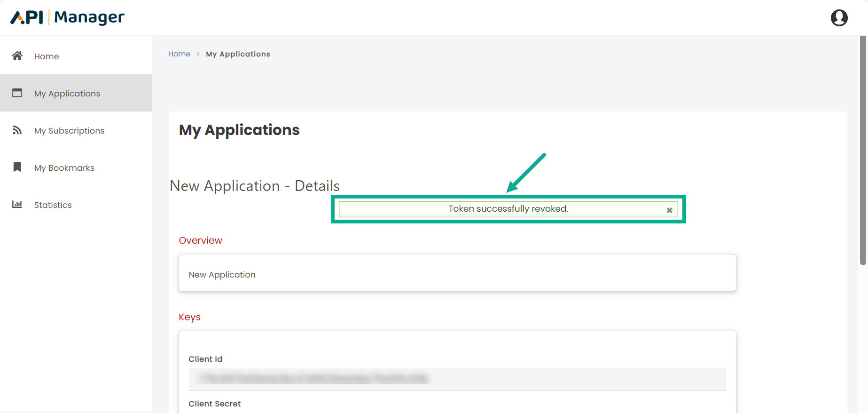
Task: Click the Home breadcrumb link
Action: (179, 54)
